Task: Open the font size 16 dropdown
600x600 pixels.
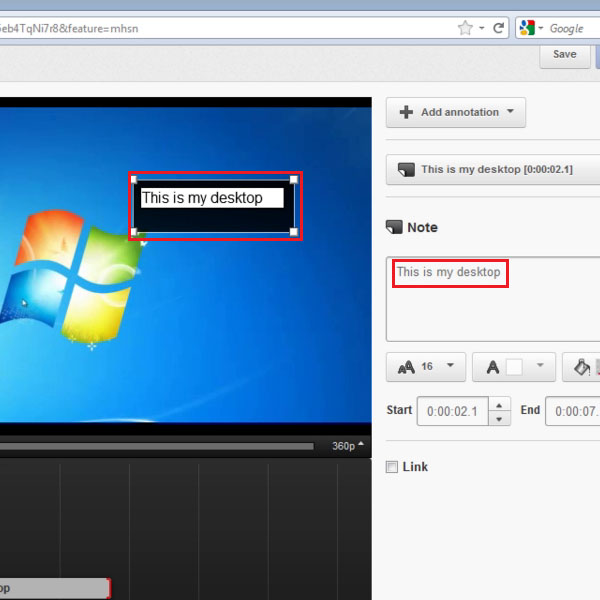Action: [426, 367]
